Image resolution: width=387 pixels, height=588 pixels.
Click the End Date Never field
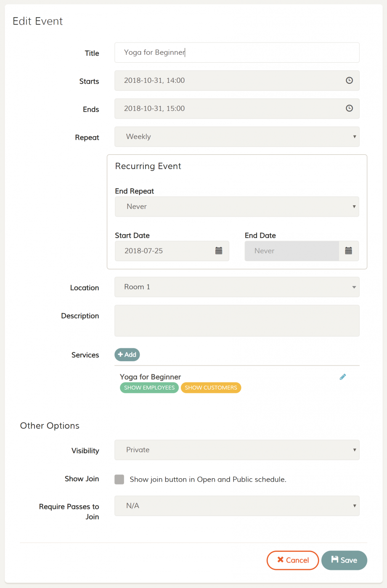[x=292, y=251]
